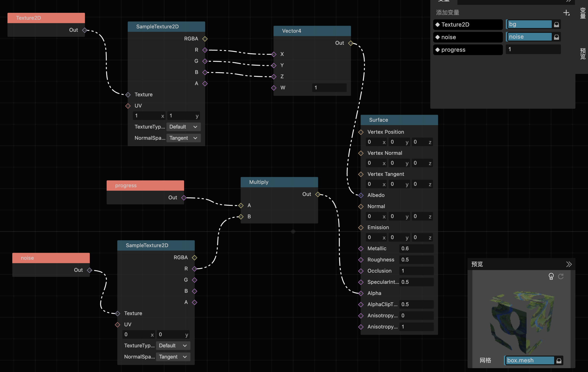Open the top TextureType Default dropdown
588x372 pixels.
[x=183, y=127]
